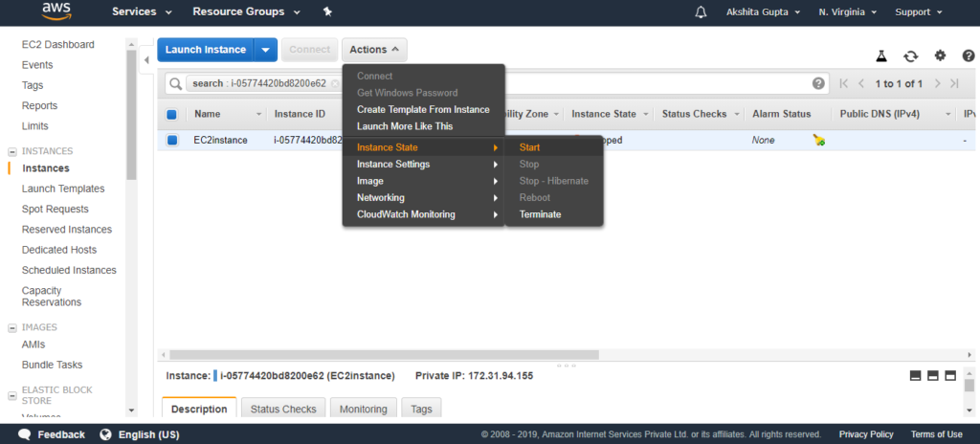
Task: Click the EC2instance name cell
Action: [x=221, y=140]
